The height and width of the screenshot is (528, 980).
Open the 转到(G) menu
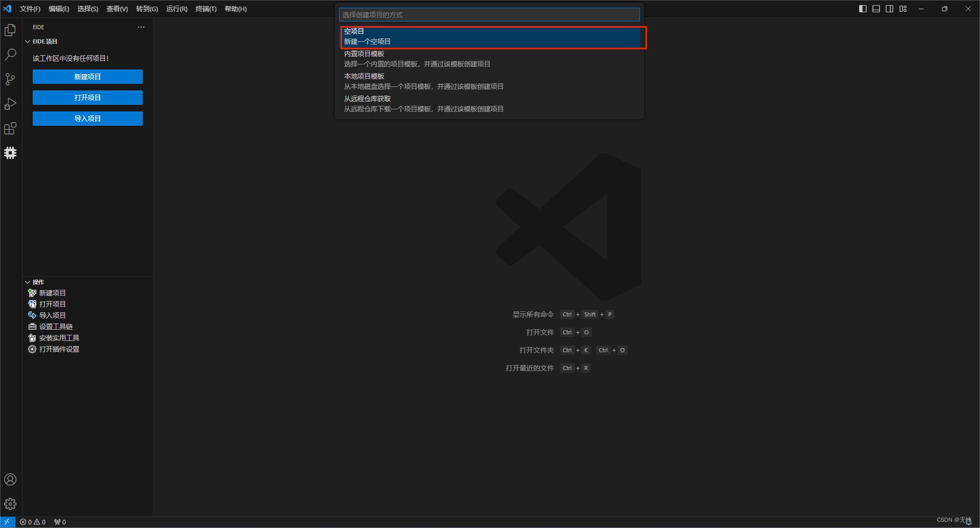point(147,9)
